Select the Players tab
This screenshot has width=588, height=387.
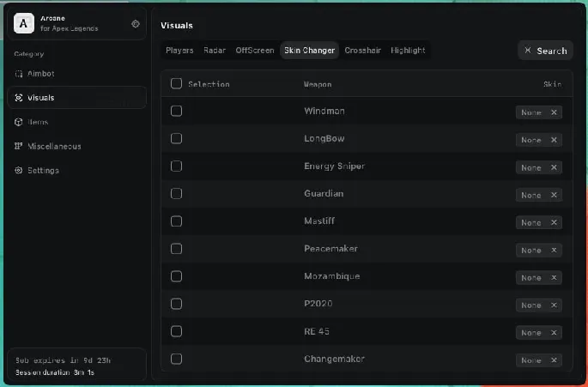coord(179,51)
